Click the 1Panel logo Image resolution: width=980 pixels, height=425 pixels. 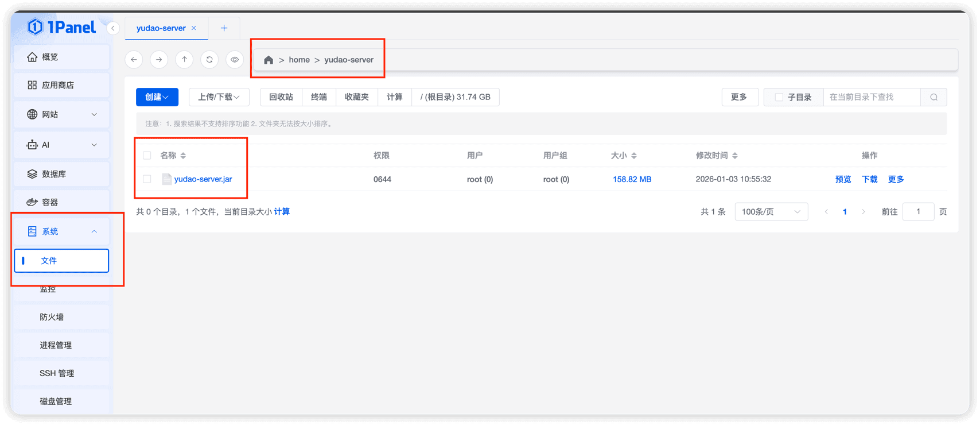61,27
